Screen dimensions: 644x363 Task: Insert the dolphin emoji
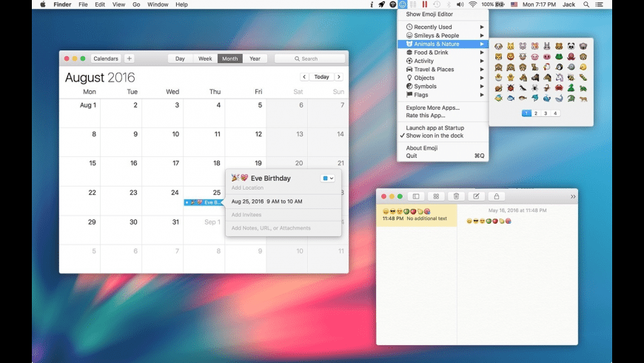click(x=534, y=99)
